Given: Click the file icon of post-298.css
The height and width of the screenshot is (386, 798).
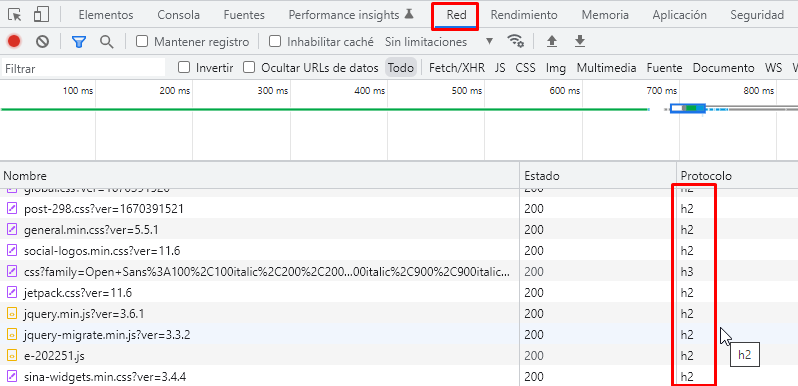Looking at the screenshot, I should (x=12, y=208).
